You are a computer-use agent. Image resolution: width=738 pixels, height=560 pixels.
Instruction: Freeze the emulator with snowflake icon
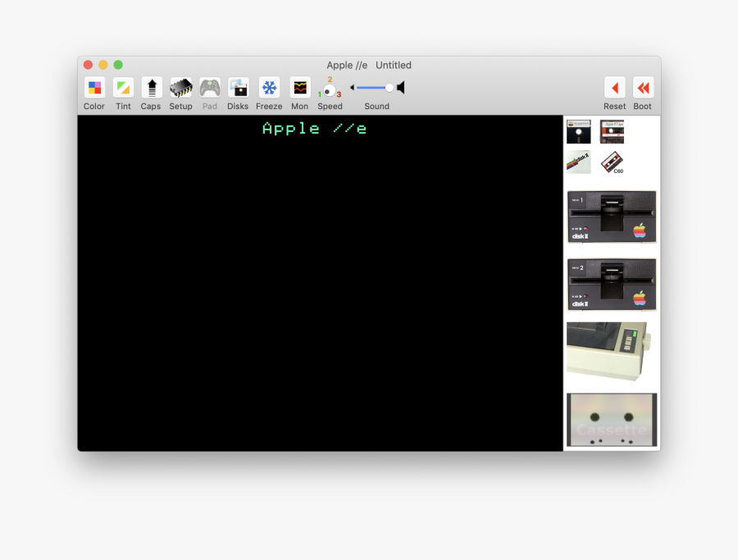(269, 88)
